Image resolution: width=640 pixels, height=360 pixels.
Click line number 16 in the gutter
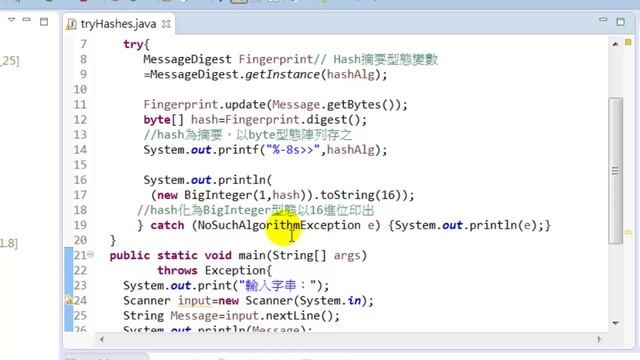click(x=80, y=180)
